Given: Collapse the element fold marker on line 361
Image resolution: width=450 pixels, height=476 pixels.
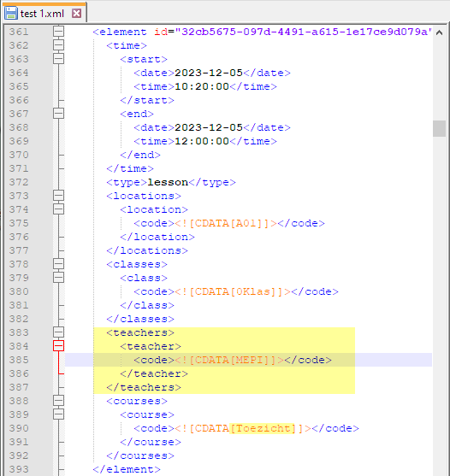Looking at the screenshot, I should pyautogui.click(x=59, y=32).
